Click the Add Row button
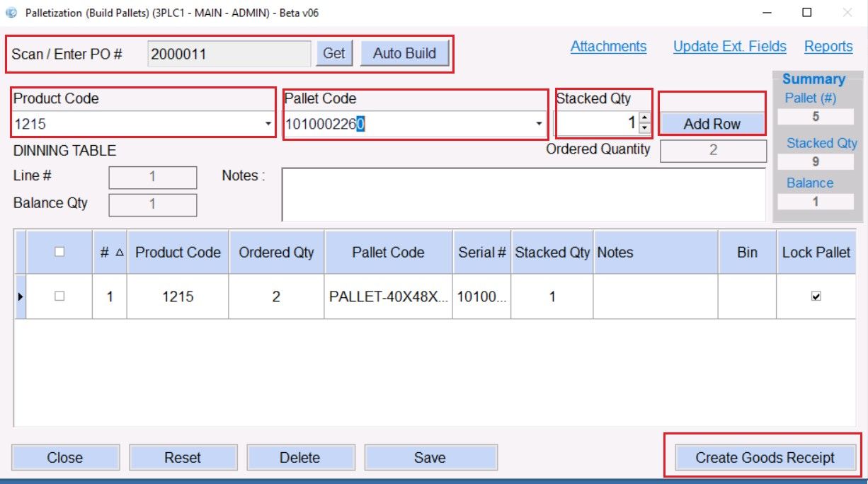The width and height of the screenshot is (868, 484). pos(712,124)
